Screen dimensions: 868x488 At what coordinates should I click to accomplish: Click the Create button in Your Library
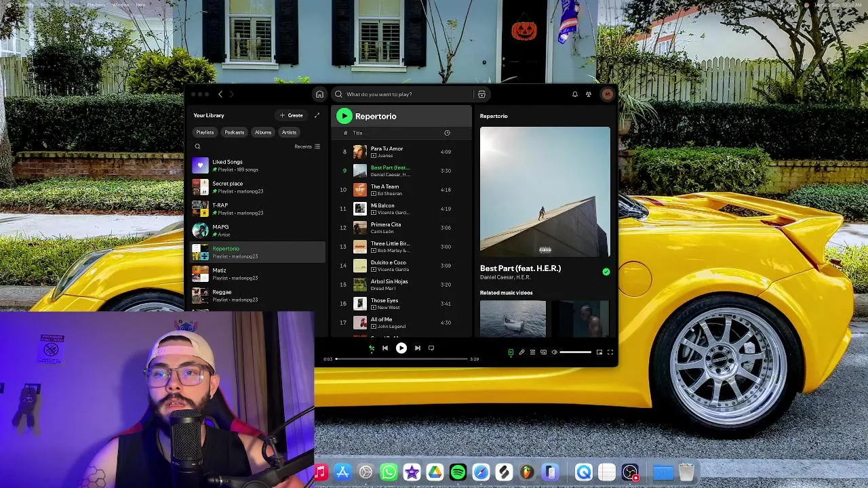click(x=292, y=115)
